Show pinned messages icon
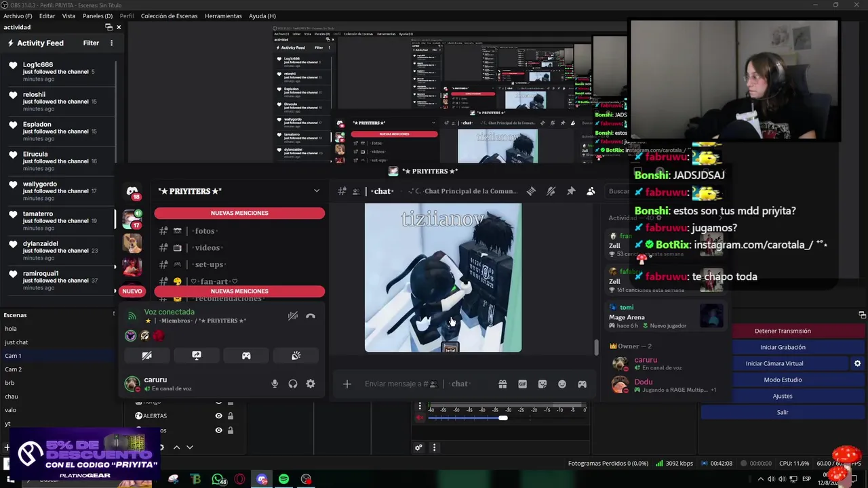Viewport: 868px width, 488px height. [x=571, y=191]
